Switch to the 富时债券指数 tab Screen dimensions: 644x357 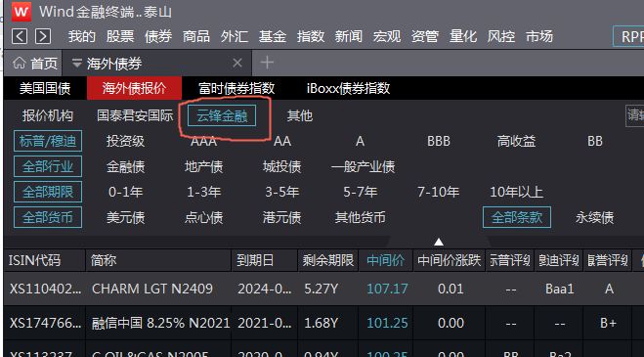pyautogui.click(x=236, y=88)
